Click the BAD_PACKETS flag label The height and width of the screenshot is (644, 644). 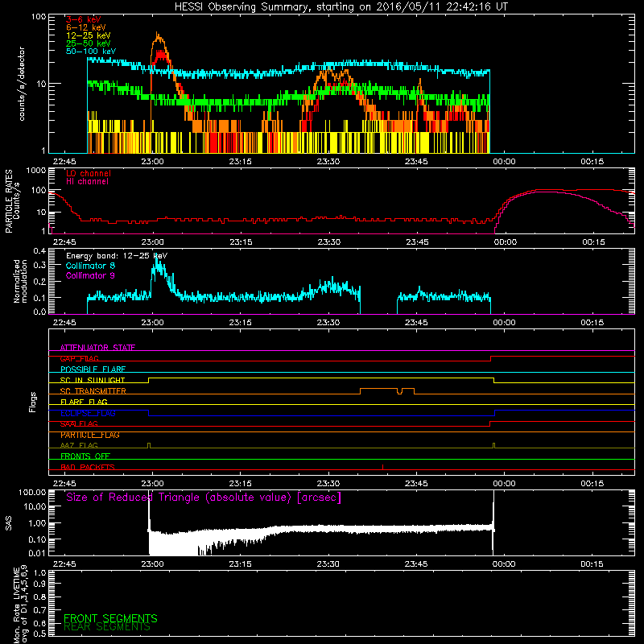[x=87, y=467]
